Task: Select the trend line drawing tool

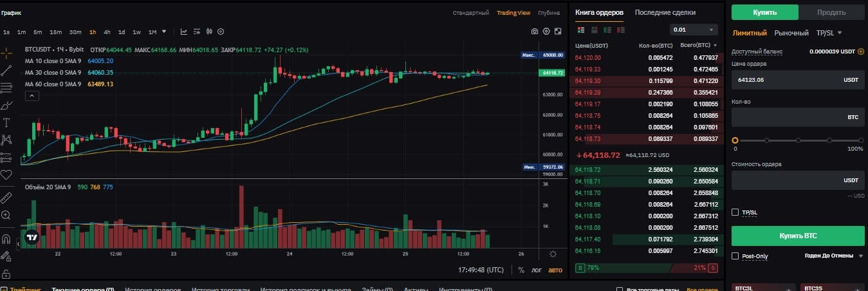Action: coord(6,70)
